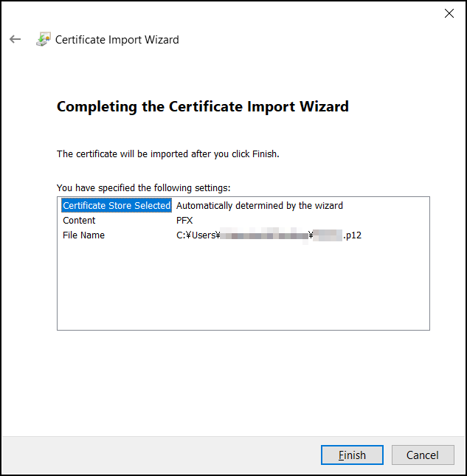467x476 pixels.
Task: Click the C:¥Users file path value
Action: pyautogui.click(x=198, y=235)
